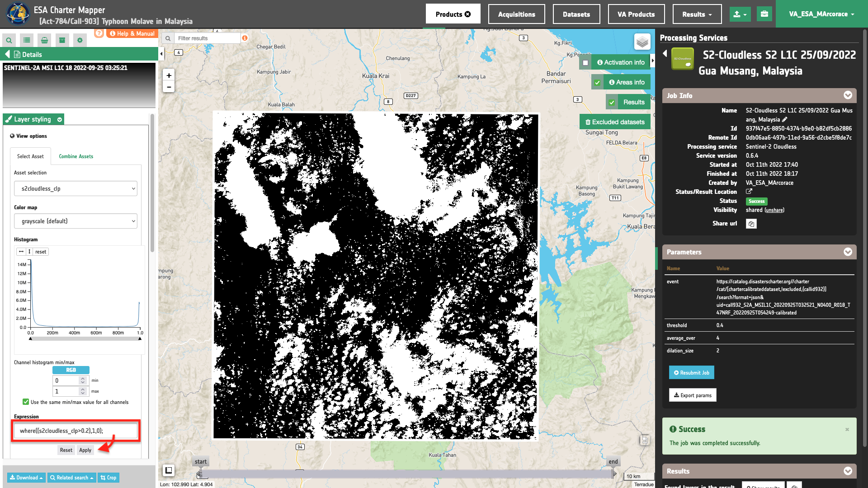The width and height of the screenshot is (868, 488).
Task: Open the map layers switcher icon
Action: pos(642,42)
